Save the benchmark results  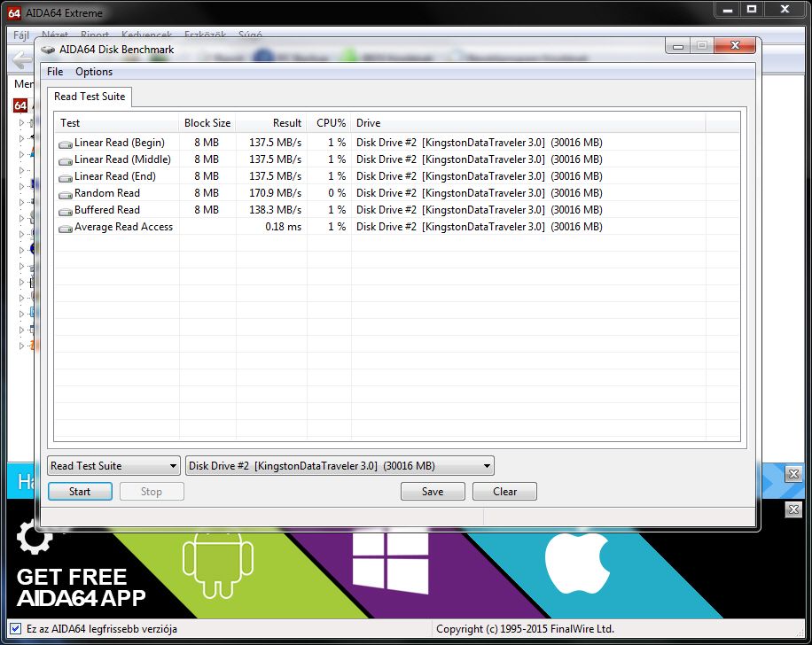[433, 492]
